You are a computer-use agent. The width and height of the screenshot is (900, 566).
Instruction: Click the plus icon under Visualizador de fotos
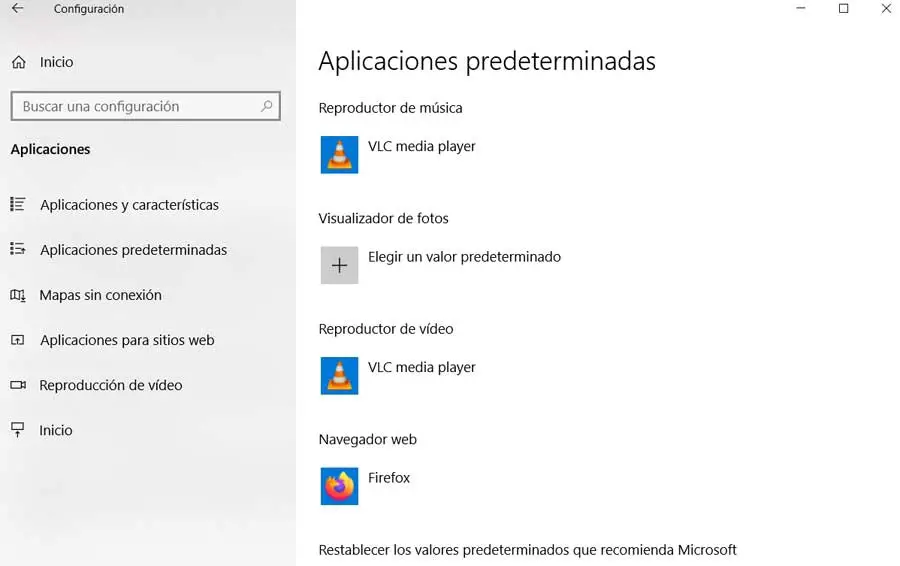(x=339, y=265)
